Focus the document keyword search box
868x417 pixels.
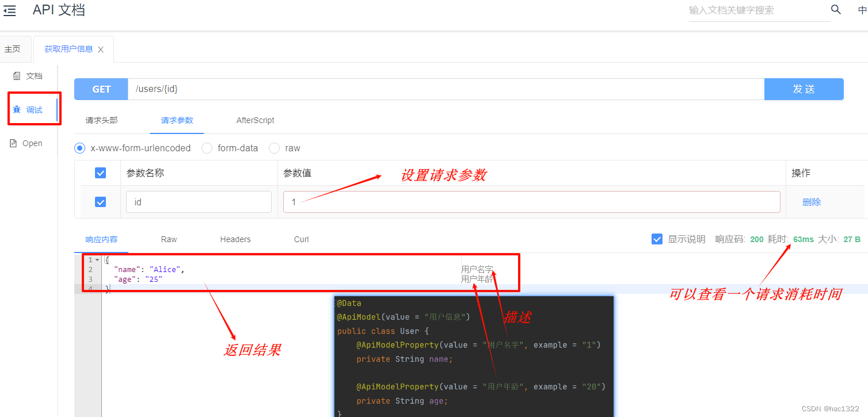click(759, 10)
